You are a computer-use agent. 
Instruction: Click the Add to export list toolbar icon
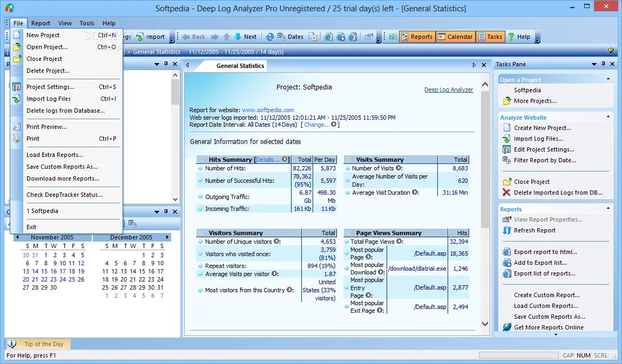tap(340, 37)
